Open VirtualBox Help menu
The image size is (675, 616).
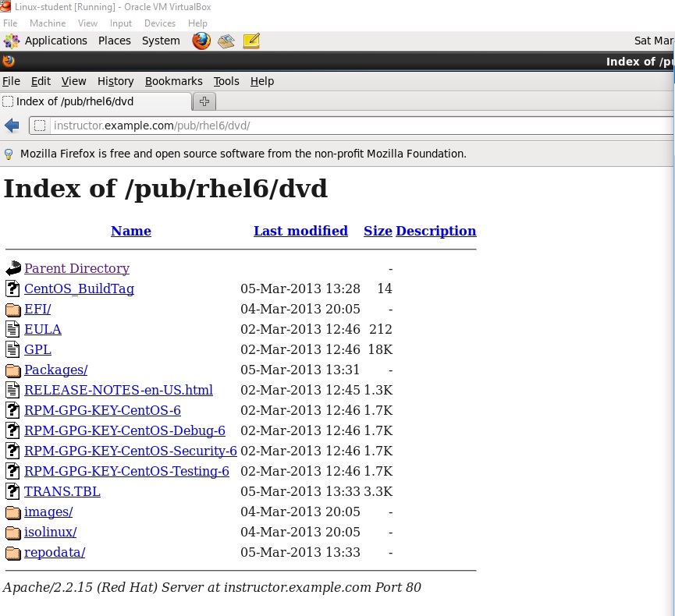197,23
